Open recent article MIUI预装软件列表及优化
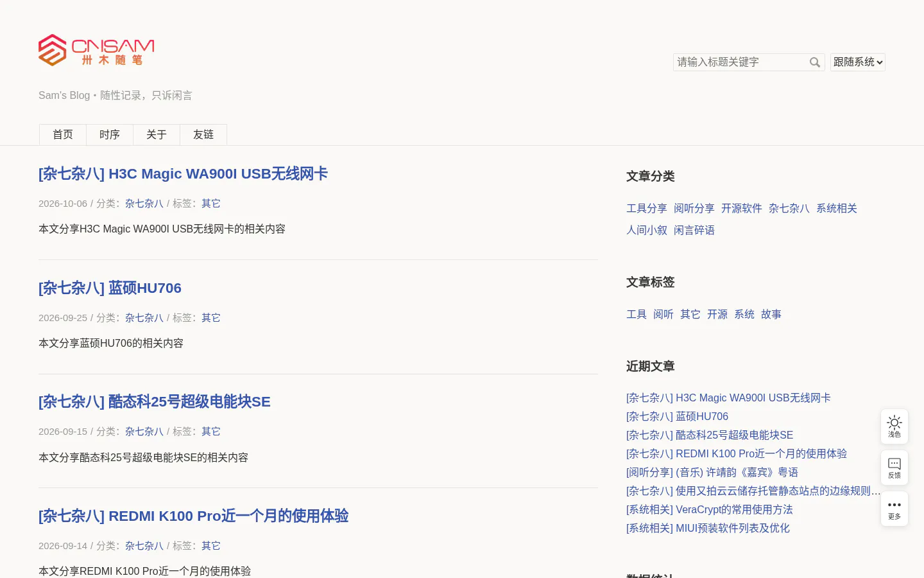This screenshot has width=924, height=578. point(708,529)
